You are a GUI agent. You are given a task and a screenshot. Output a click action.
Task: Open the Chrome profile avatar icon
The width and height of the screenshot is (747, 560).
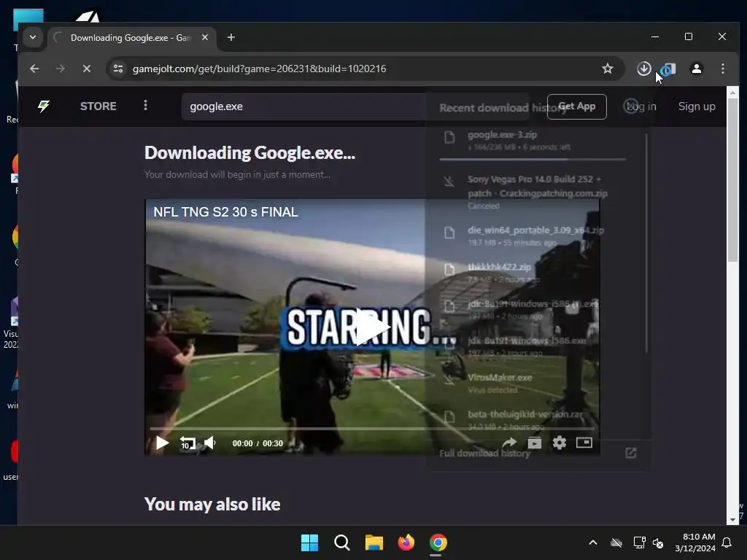[697, 69]
